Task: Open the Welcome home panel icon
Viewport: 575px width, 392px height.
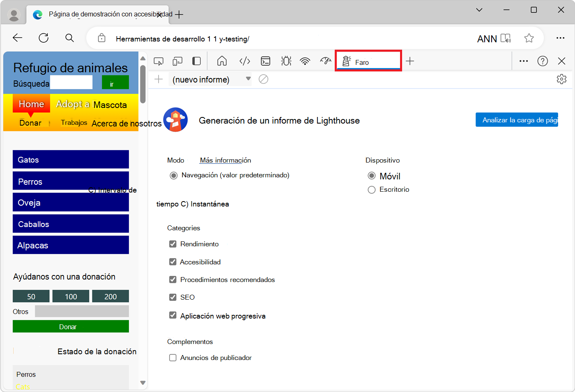Action: (222, 61)
